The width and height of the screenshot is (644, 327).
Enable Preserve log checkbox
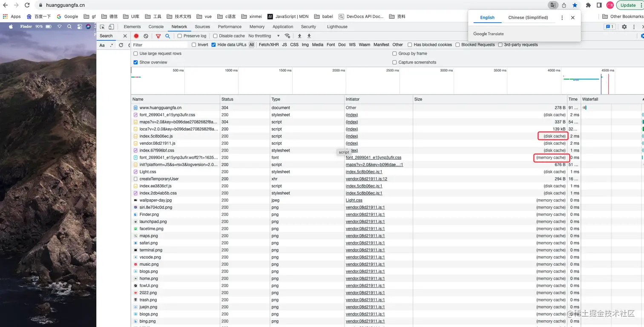(180, 36)
